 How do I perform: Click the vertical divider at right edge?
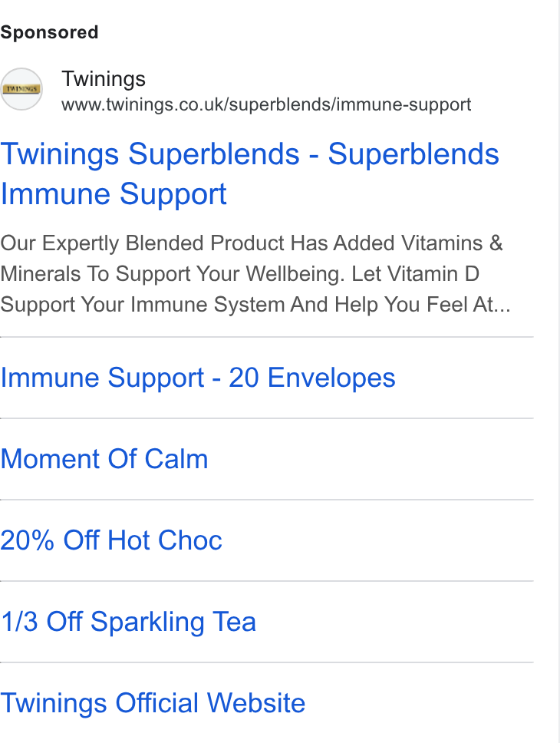point(559,371)
